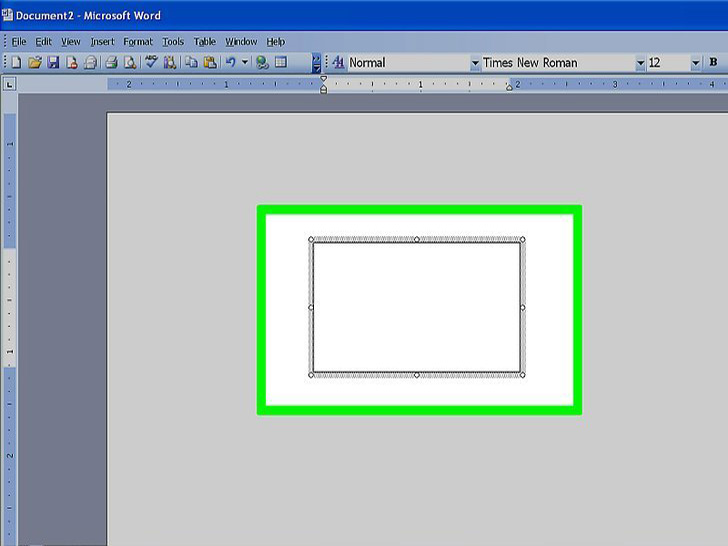Click the Insert Table icon
Screen dimensions: 728x546
pyautogui.click(x=281, y=63)
